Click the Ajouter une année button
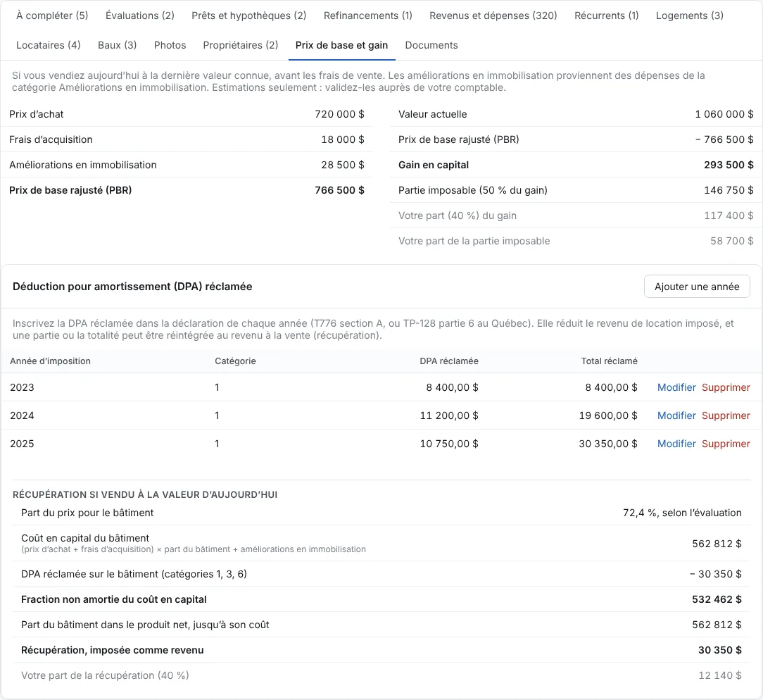Viewport: 763px width, 700px height. point(697,287)
